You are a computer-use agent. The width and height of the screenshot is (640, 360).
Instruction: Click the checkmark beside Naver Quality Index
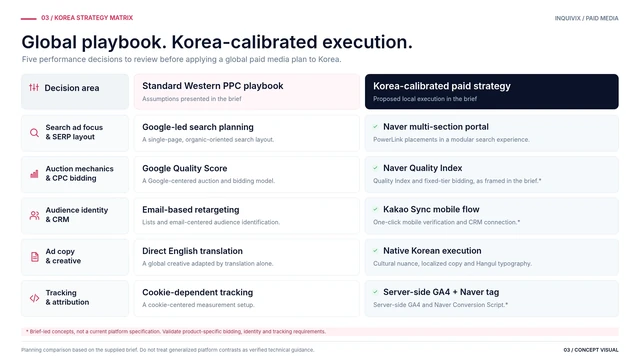pyautogui.click(x=376, y=168)
